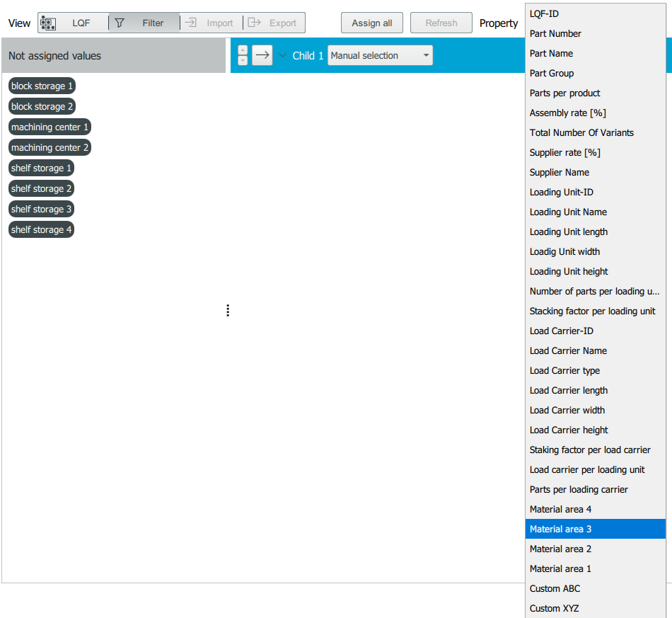The height and width of the screenshot is (618, 672).
Task: Choose Total Number Of Variants option
Action: (x=596, y=132)
